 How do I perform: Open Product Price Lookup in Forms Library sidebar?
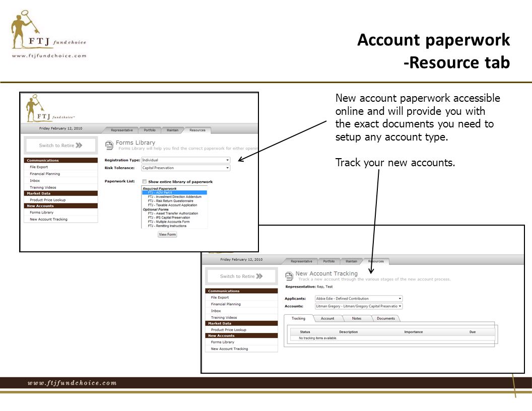[x=47, y=200]
